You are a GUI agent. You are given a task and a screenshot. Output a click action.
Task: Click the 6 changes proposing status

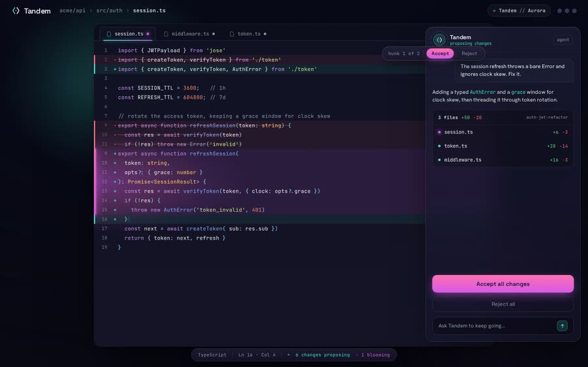[x=322, y=355]
